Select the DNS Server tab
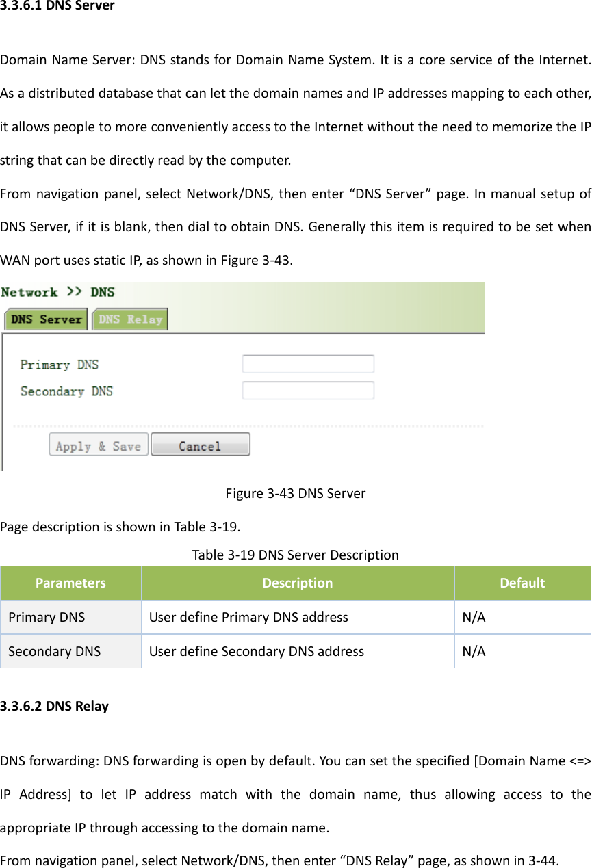 point(45,319)
